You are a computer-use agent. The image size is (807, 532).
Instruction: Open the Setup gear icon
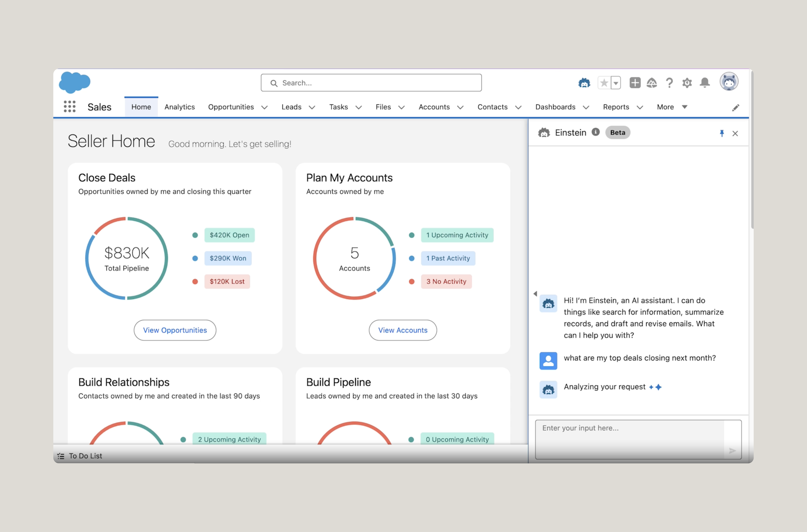687,82
